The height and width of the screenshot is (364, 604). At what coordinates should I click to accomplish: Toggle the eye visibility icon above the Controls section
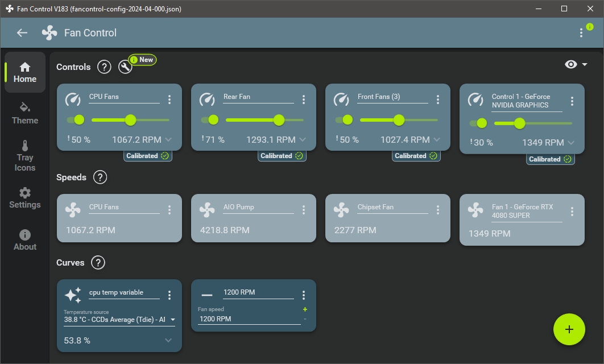point(571,64)
